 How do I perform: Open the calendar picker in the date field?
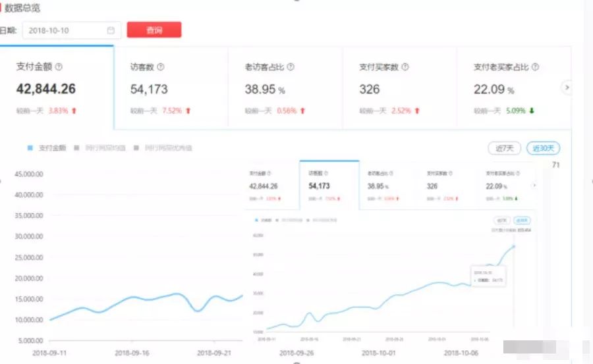coord(111,31)
